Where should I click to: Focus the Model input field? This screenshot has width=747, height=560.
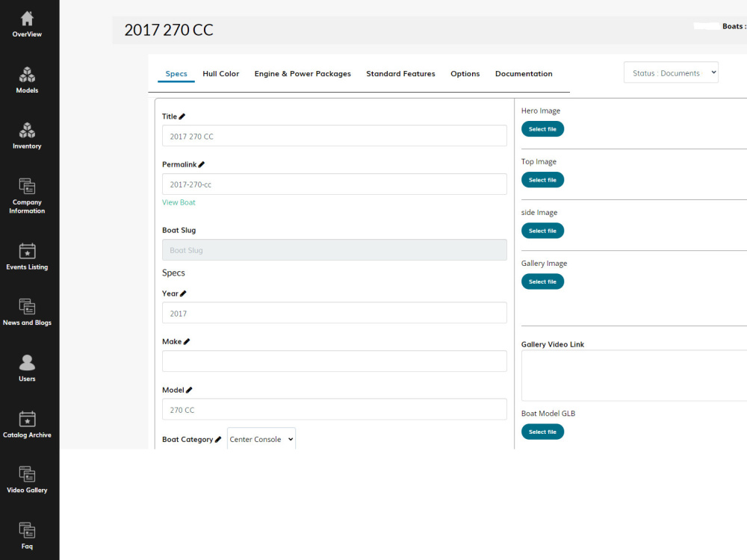coord(335,409)
